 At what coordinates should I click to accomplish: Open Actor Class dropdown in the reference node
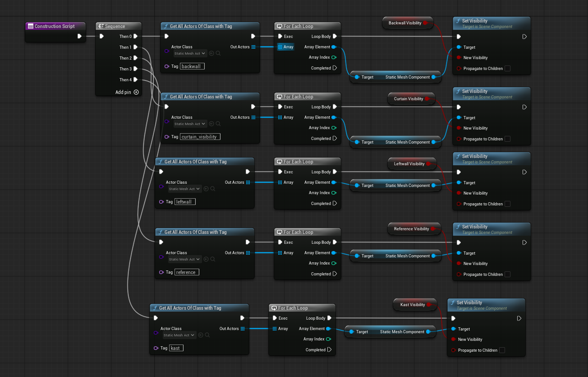(x=185, y=259)
